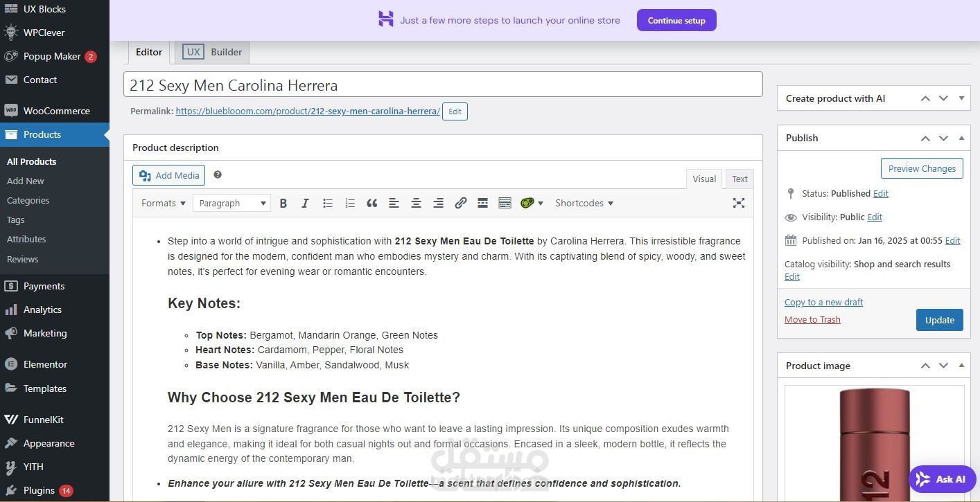This screenshot has height=502, width=980.
Task: Enter distraction-free fullscreen editor mode
Action: [739, 203]
